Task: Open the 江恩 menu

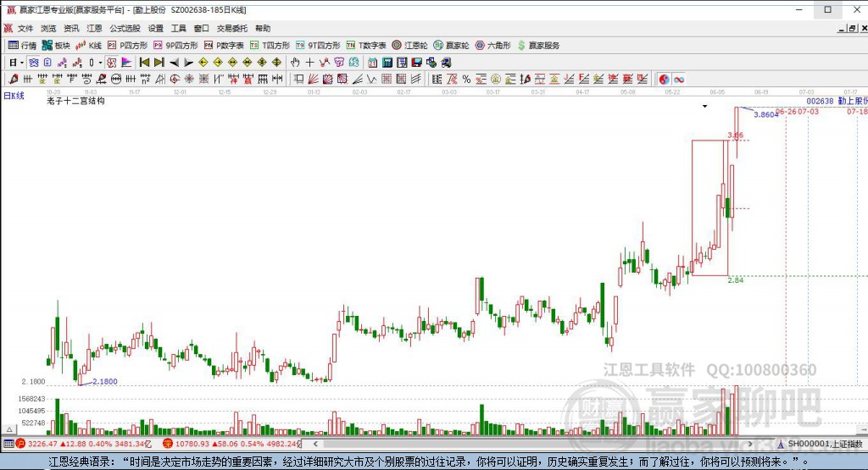Action: (x=94, y=28)
